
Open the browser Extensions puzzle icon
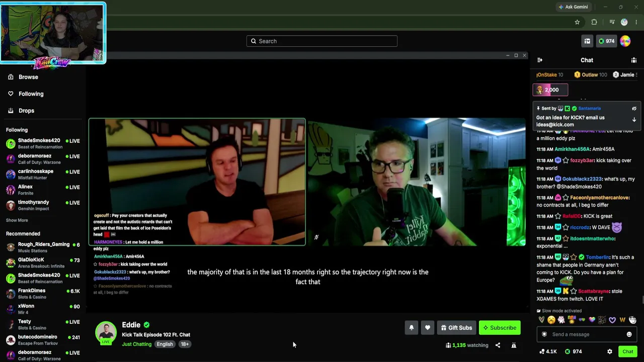(594, 22)
